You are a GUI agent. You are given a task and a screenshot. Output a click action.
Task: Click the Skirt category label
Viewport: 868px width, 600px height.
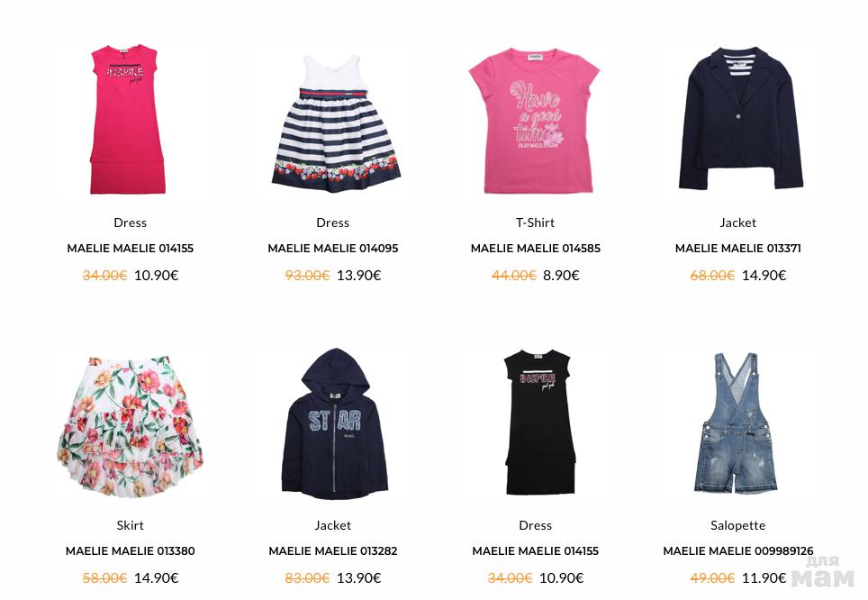[130, 525]
